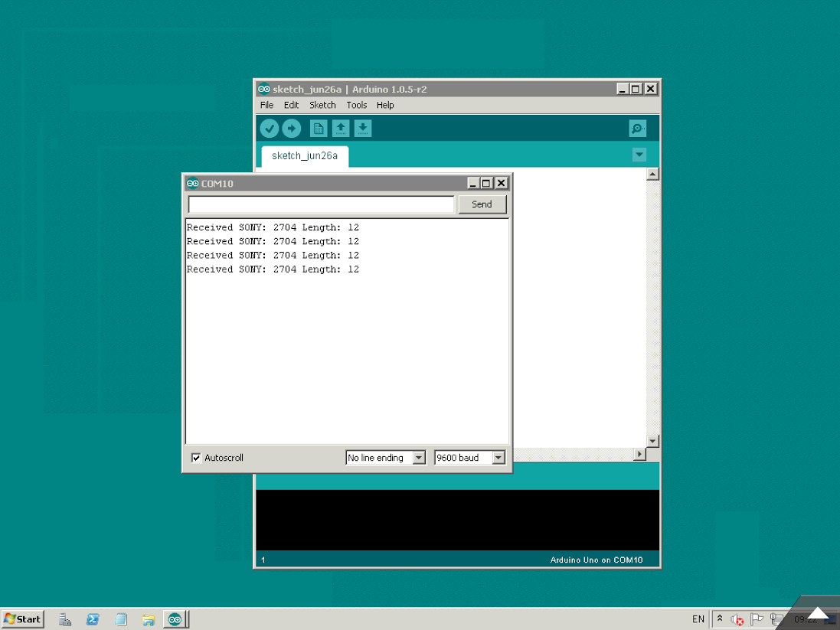The image size is (840, 630).
Task: Click the last Received SONY output line
Action: click(273, 269)
